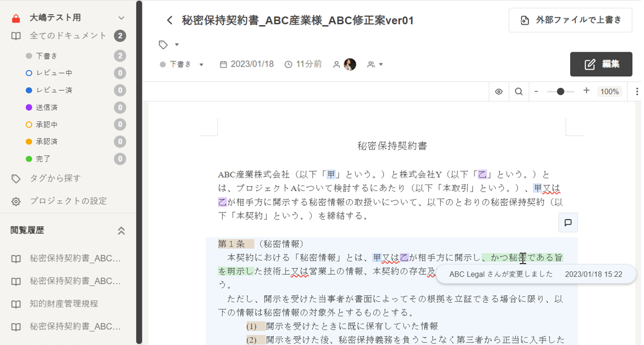Open タグから探す in sidebar

pos(55,178)
